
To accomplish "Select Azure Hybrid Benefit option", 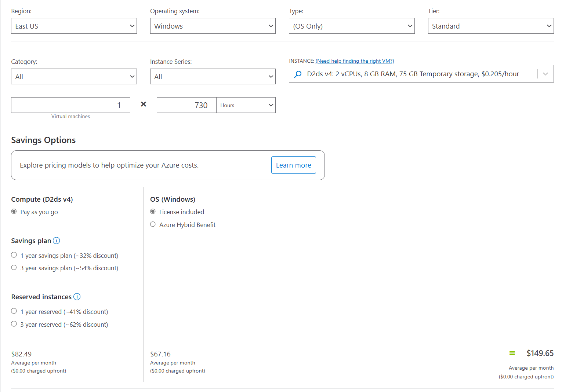I will (153, 224).
